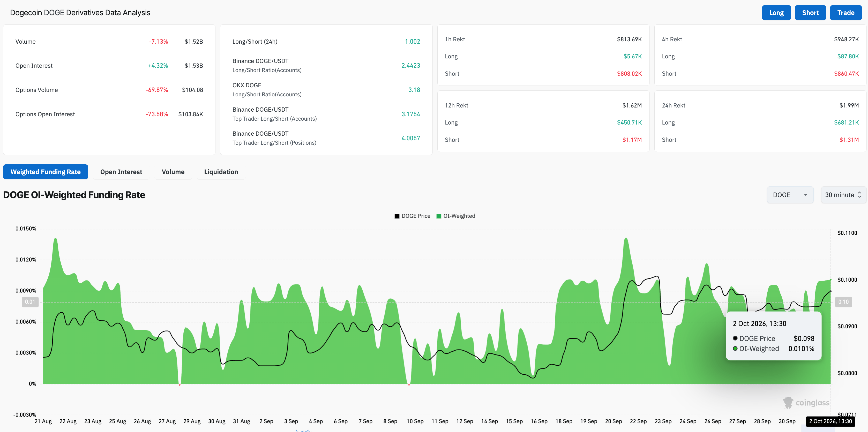Toggle the DOGE Price legend series
The width and height of the screenshot is (868, 432).
[413, 216]
